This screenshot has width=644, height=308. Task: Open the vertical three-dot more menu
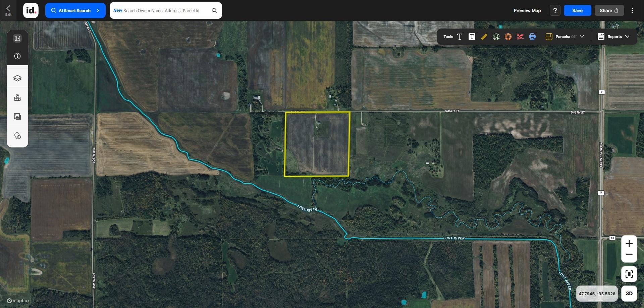pyautogui.click(x=632, y=10)
